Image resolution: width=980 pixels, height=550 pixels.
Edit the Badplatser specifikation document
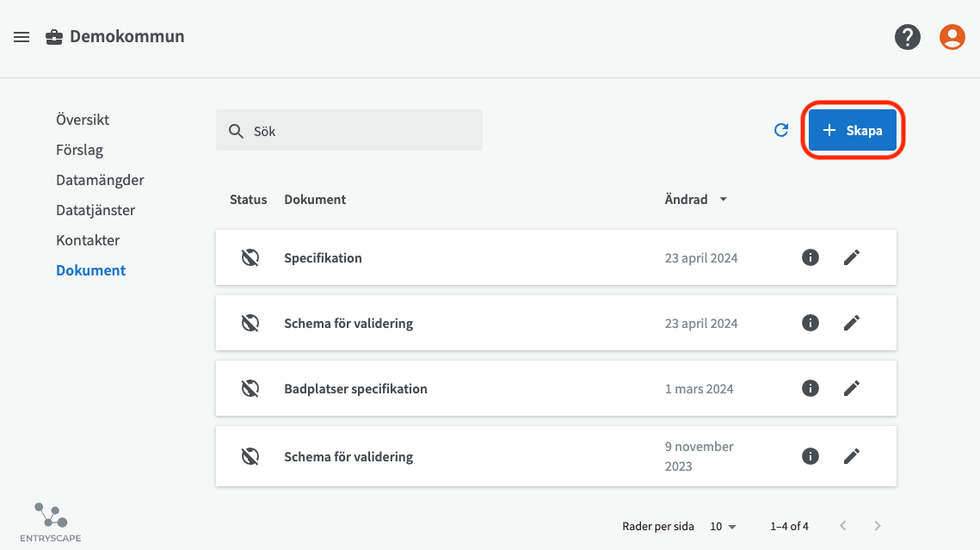851,388
